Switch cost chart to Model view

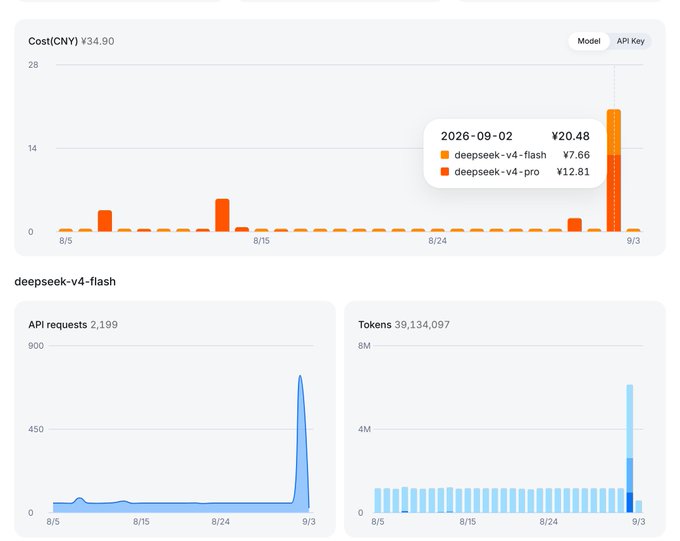588,41
